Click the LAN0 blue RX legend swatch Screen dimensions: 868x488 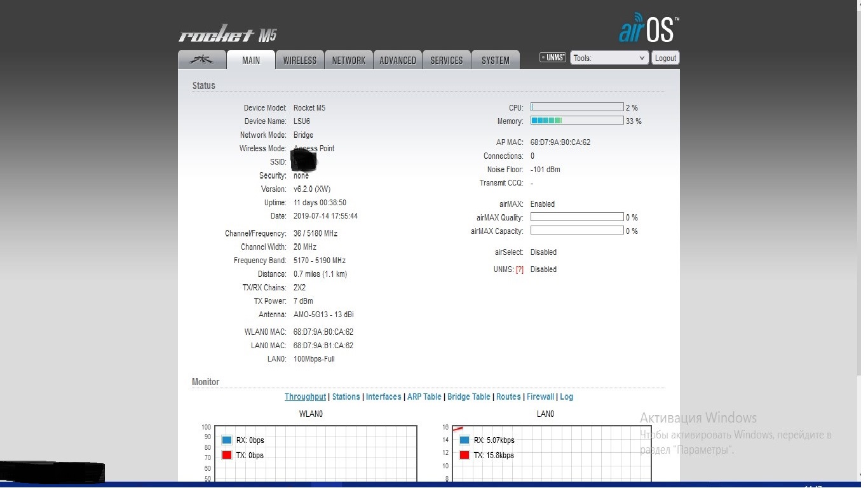[465, 440]
